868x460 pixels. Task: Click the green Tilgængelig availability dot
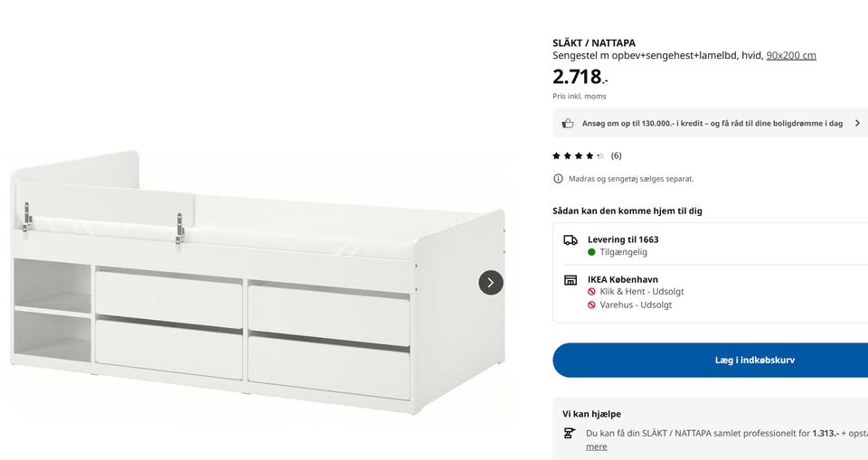point(591,252)
